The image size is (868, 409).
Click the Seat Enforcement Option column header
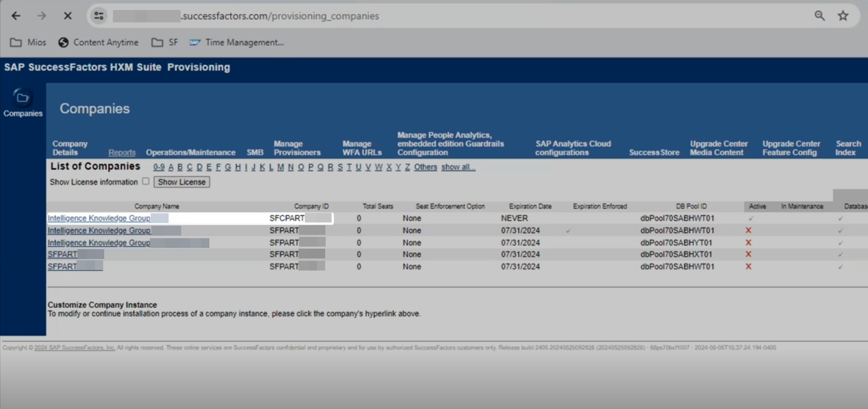[x=450, y=206]
